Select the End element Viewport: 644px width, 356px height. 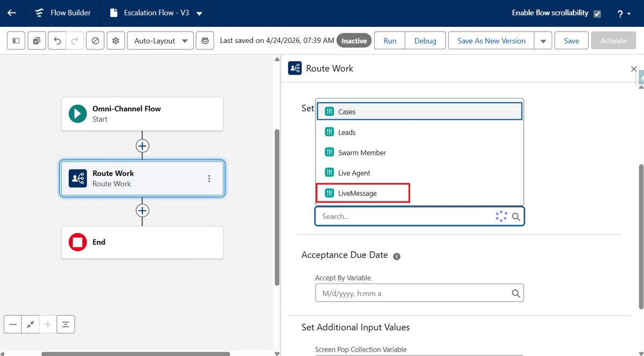[x=142, y=242]
